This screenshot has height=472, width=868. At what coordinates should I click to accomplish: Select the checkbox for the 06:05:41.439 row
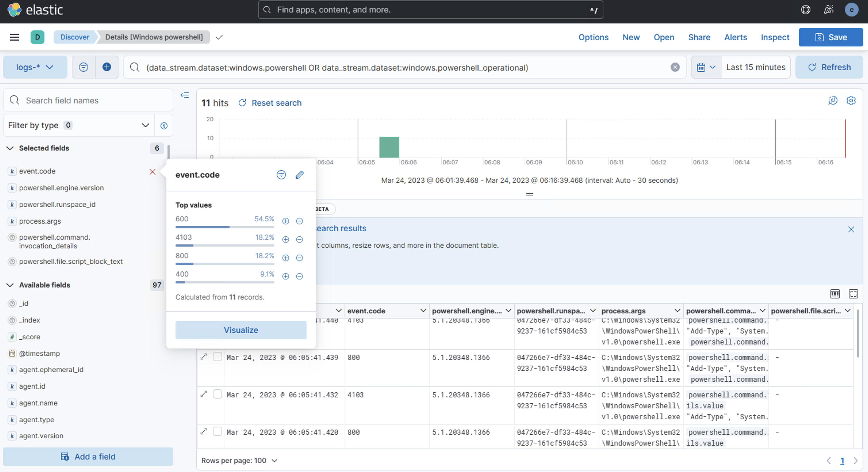pyautogui.click(x=217, y=357)
